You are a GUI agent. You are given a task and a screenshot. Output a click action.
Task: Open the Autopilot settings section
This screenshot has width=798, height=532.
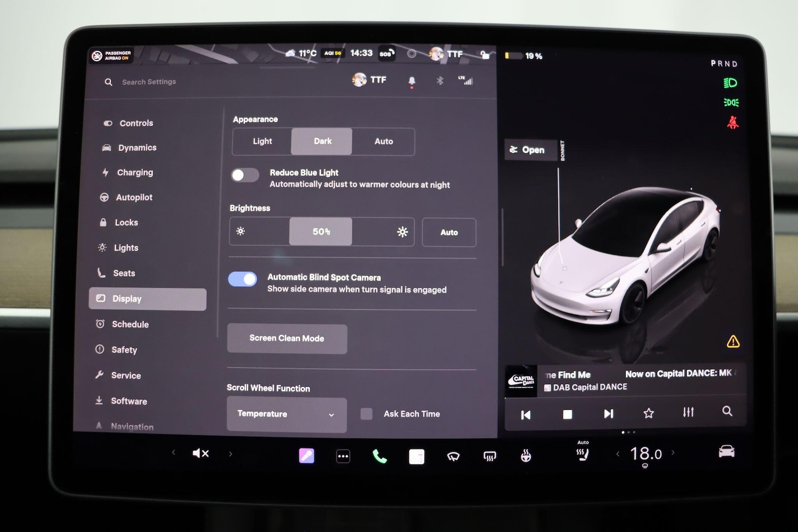[x=134, y=197]
